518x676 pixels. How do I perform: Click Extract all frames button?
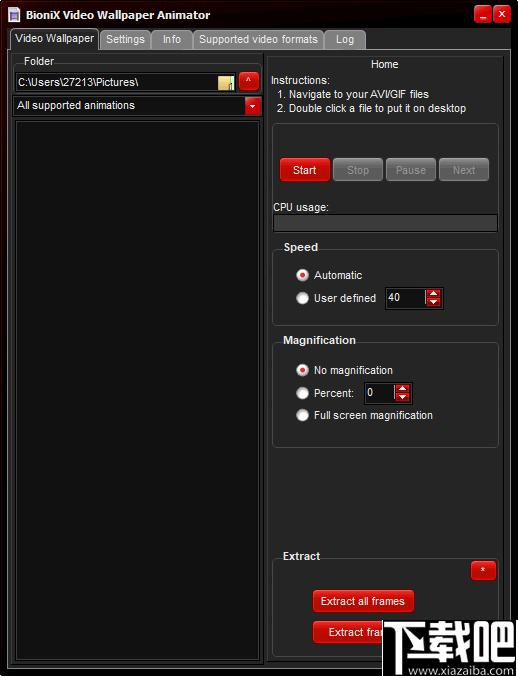(363, 601)
